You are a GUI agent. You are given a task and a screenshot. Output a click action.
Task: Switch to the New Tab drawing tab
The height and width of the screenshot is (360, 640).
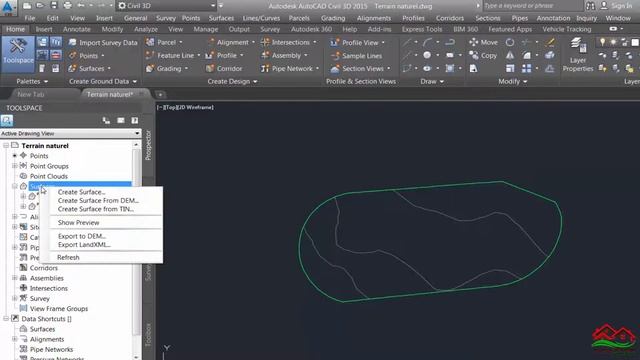(31, 94)
